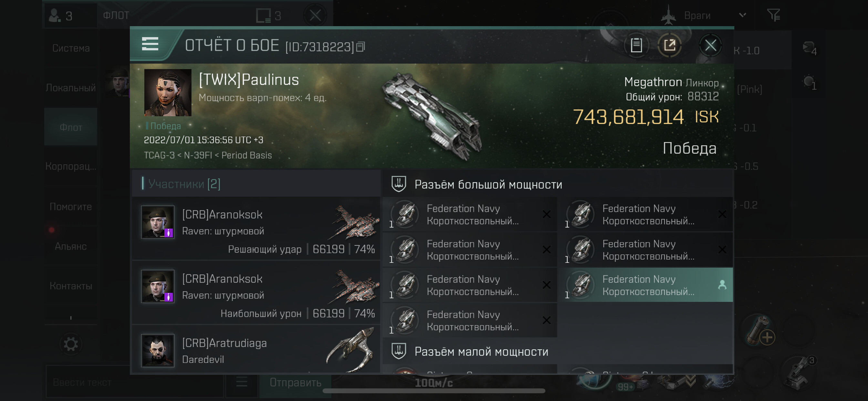Share the battle report externally

coord(669,45)
